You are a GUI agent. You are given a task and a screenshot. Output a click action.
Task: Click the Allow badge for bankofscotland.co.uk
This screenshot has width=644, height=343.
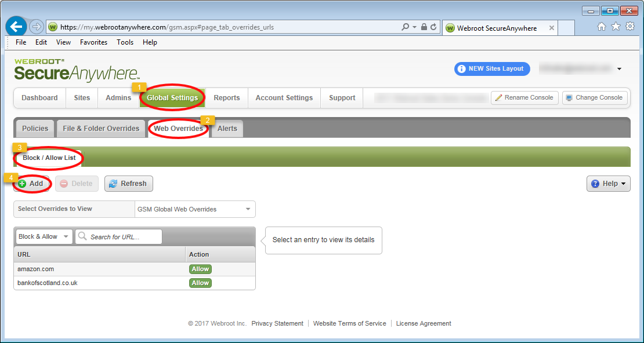click(x=200, y=283)
